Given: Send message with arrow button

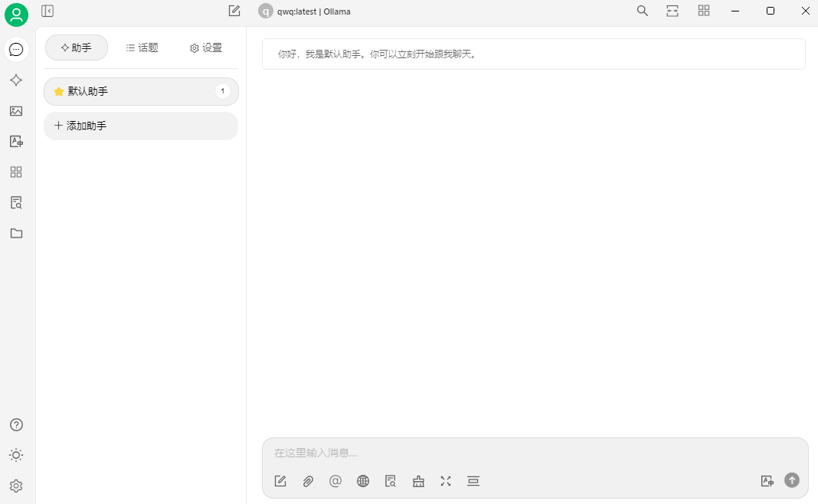Looking at the screenshot, I should pyautogui.click(x=792, y=480).
